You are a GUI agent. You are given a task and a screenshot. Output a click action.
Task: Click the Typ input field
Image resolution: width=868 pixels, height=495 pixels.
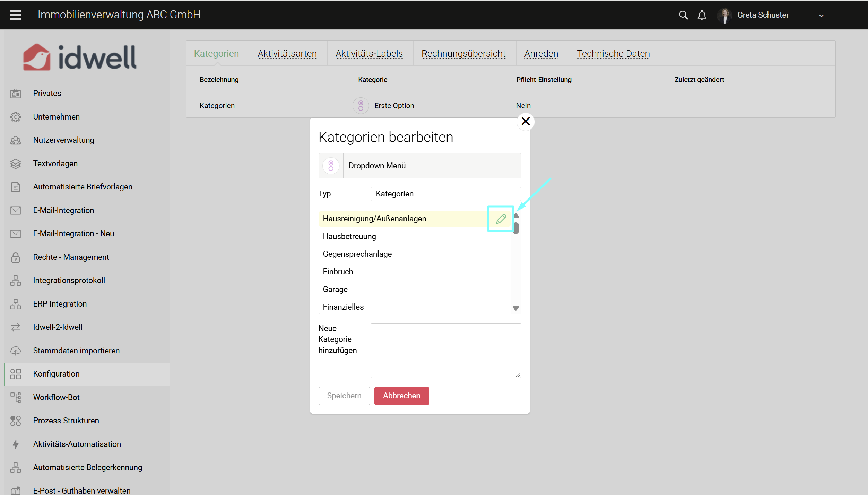(445, 194)
